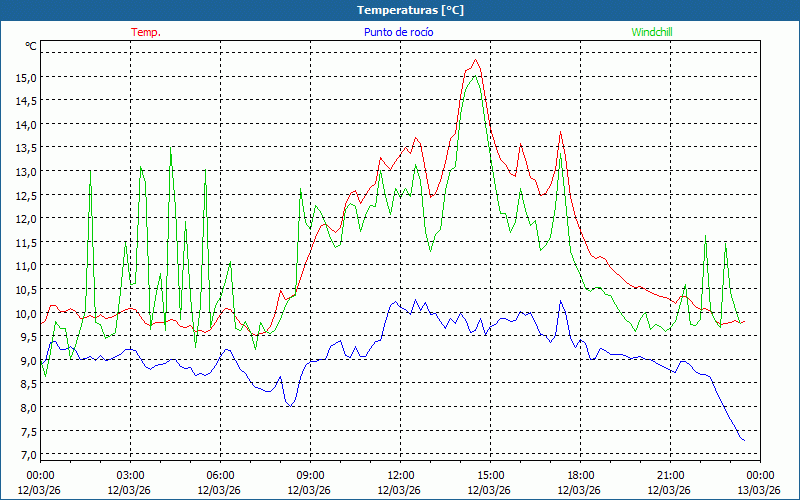
Task: Select the 03:00 time axis label
Action: (x=130, y=475)
